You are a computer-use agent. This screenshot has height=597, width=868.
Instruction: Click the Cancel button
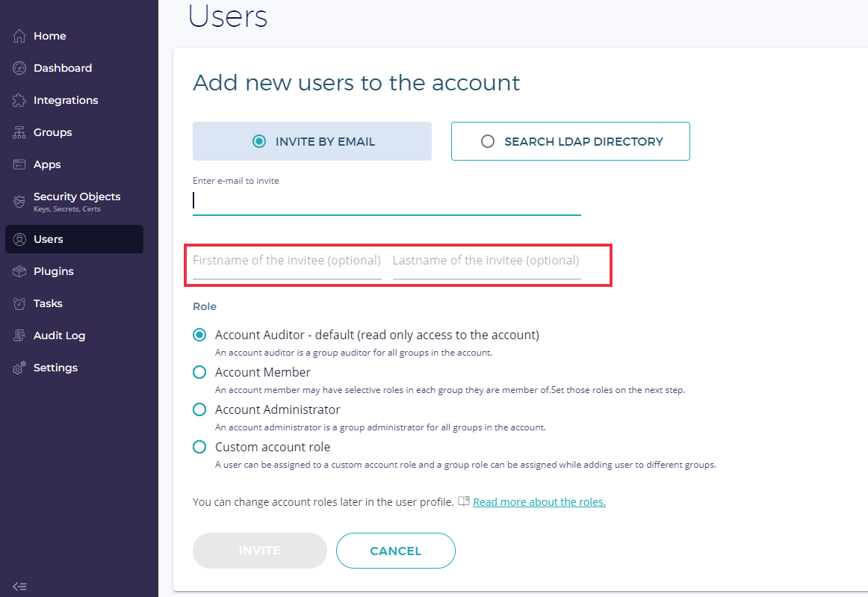pos(395,551)
